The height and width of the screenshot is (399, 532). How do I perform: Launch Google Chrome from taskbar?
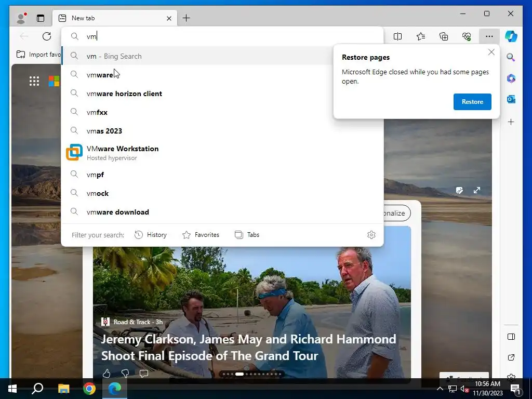pos(89,389)
